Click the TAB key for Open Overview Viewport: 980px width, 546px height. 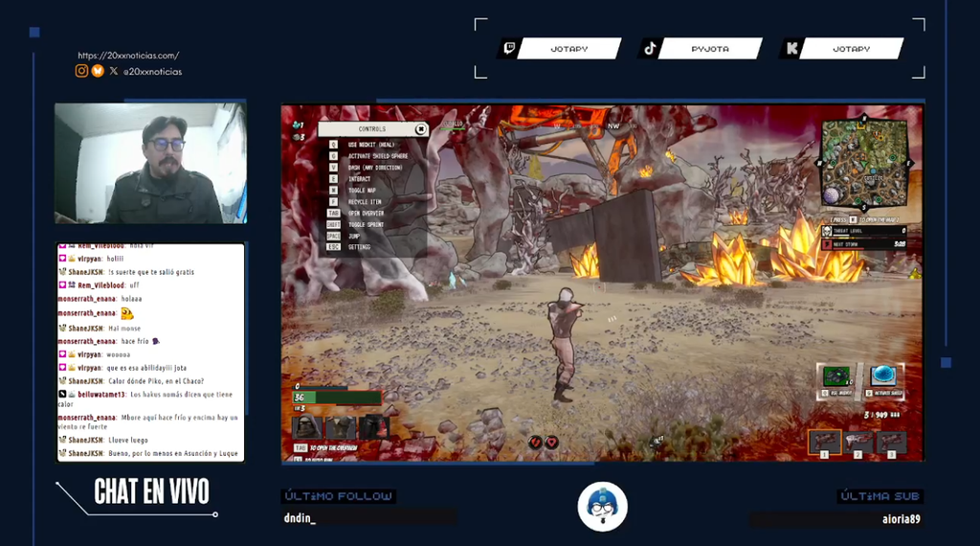point(333,214)
